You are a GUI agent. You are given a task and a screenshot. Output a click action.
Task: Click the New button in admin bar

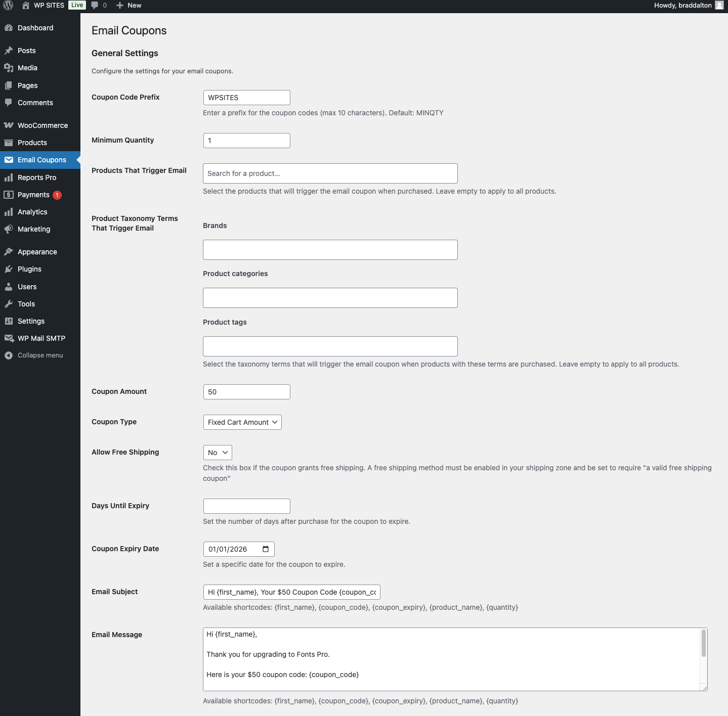pyautogui.click(x=129, y=6)
